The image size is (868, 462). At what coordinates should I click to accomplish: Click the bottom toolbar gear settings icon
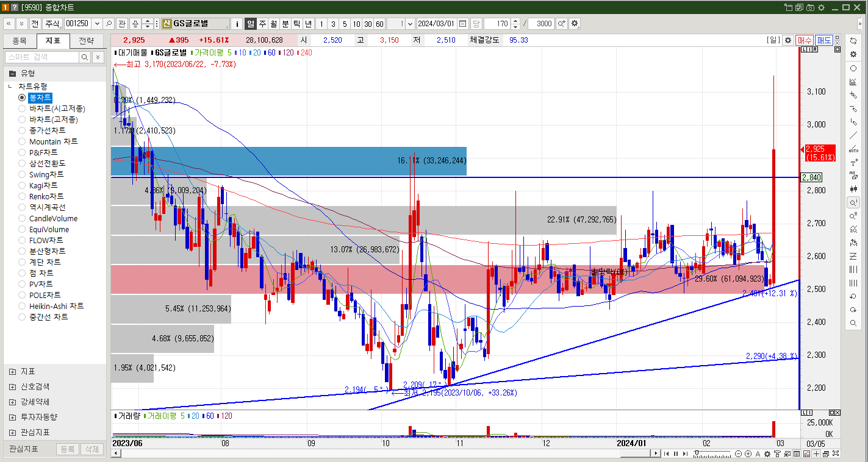point(769,453)
